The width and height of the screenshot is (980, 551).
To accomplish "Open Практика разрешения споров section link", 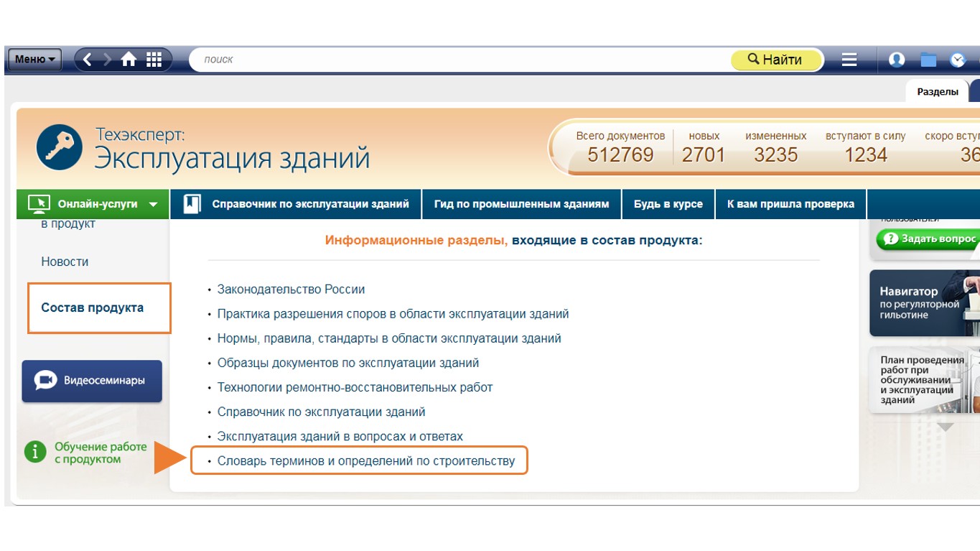I will 393,314.
